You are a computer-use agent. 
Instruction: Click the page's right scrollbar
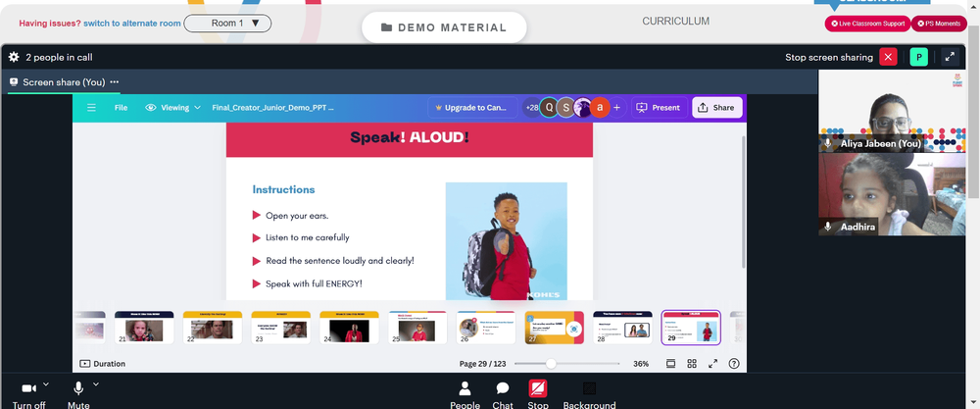[x=975, y=113]
